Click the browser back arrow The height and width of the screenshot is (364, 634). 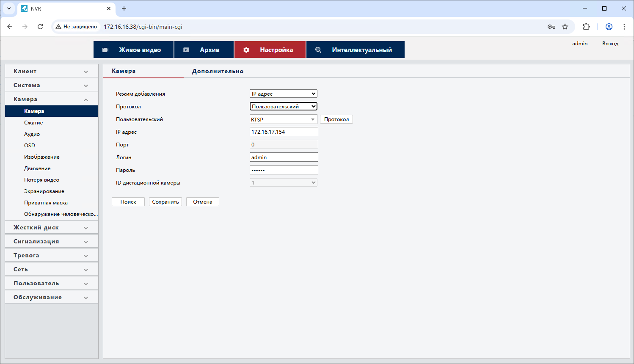(10, 27)
